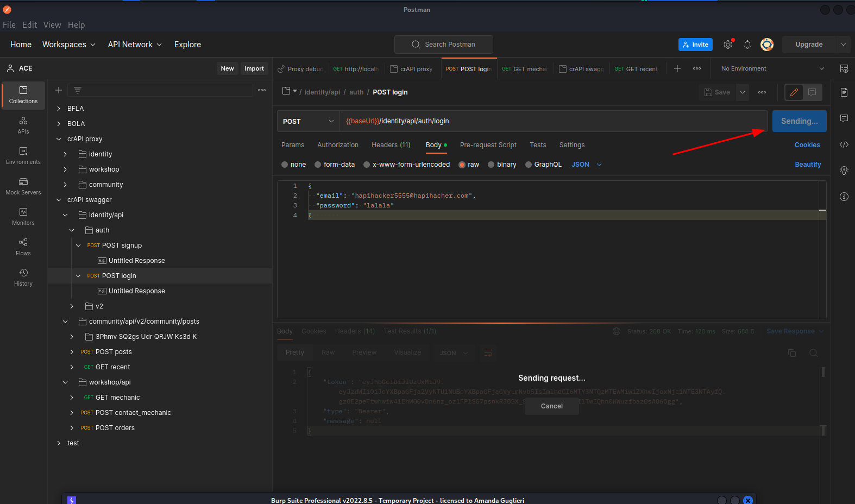Open the POST method dropdown

[x=309, y=121]
